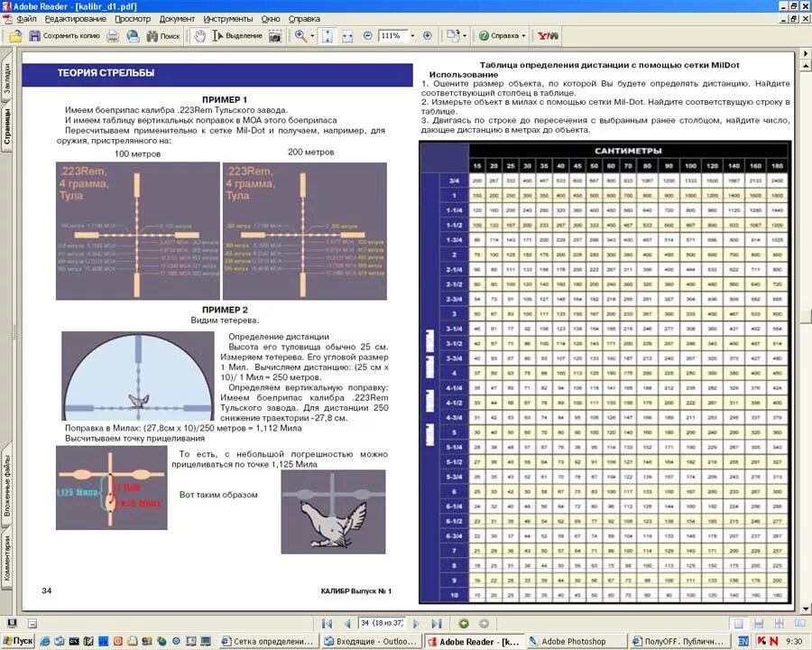Screen dimensions: 812x650
Task: Open the Файл menu
Action: [26, 19]
